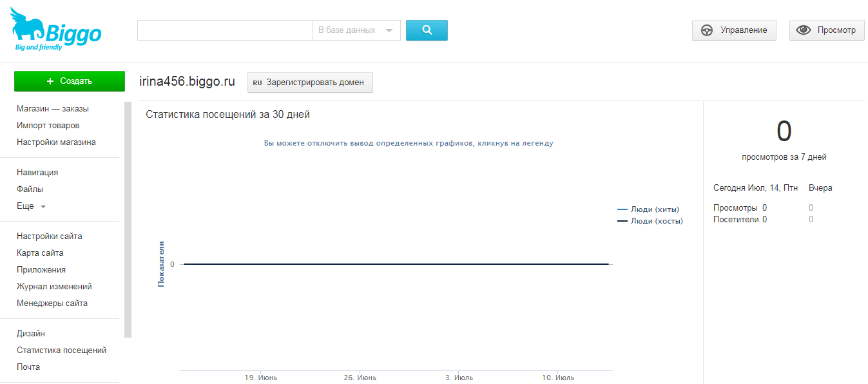
Task: Toggle Люди (хосты) chart legend
Action: [650, 221]
